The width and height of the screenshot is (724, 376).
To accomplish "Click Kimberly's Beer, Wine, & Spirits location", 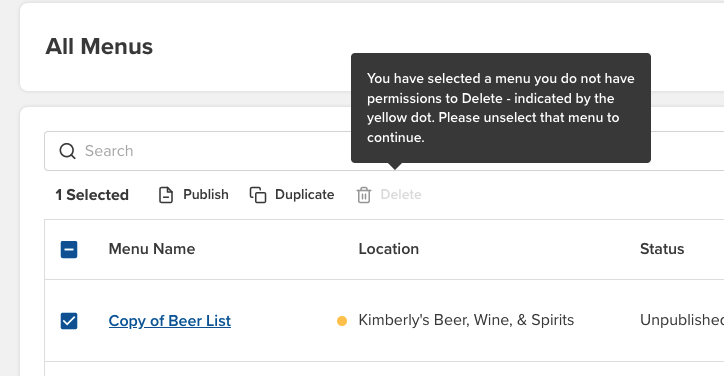I will [466, 320].
